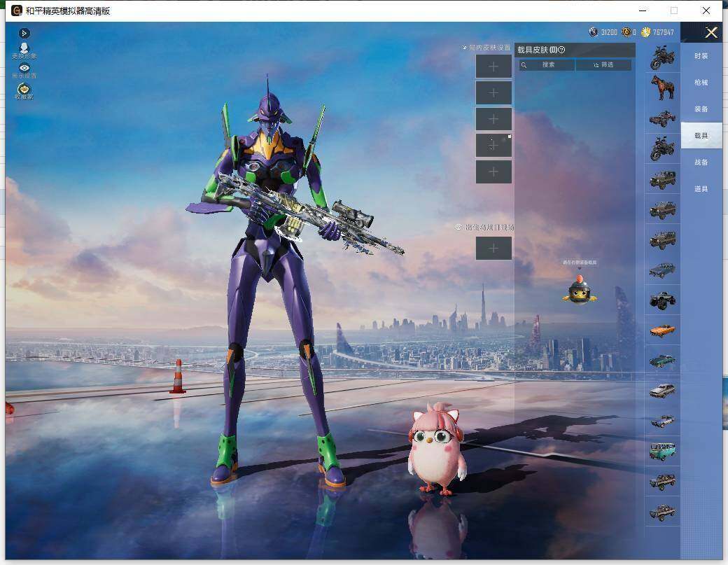Select the orange sports car thumbnail
This screenshot has height=565, width=728.
pyautogui.click(x=662, y=330)
